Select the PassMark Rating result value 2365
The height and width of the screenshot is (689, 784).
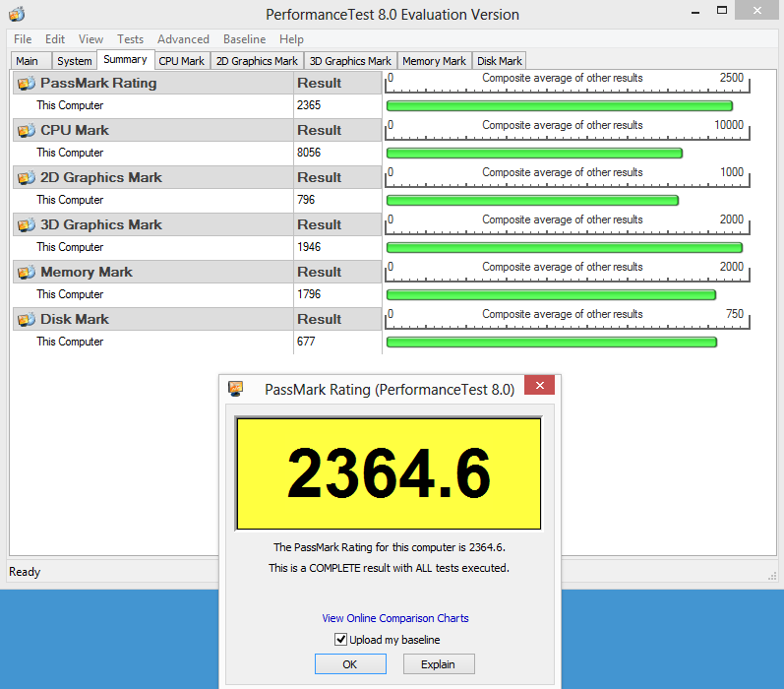309,105
